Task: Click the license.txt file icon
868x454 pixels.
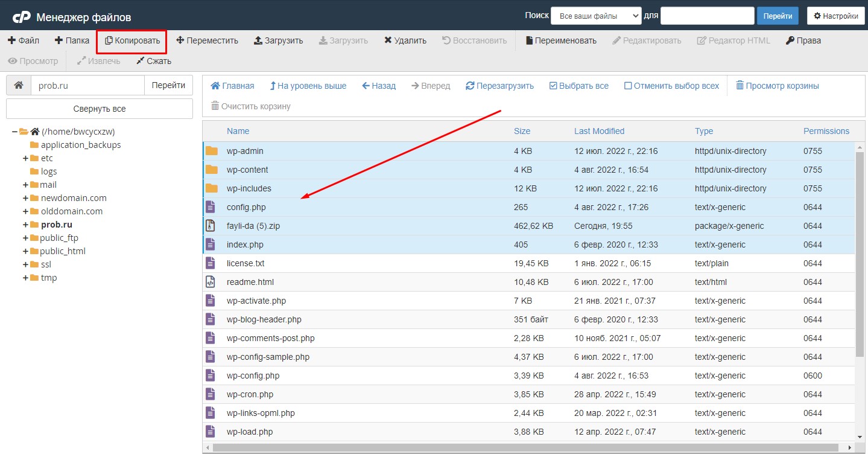Action: tap(211, 263)
